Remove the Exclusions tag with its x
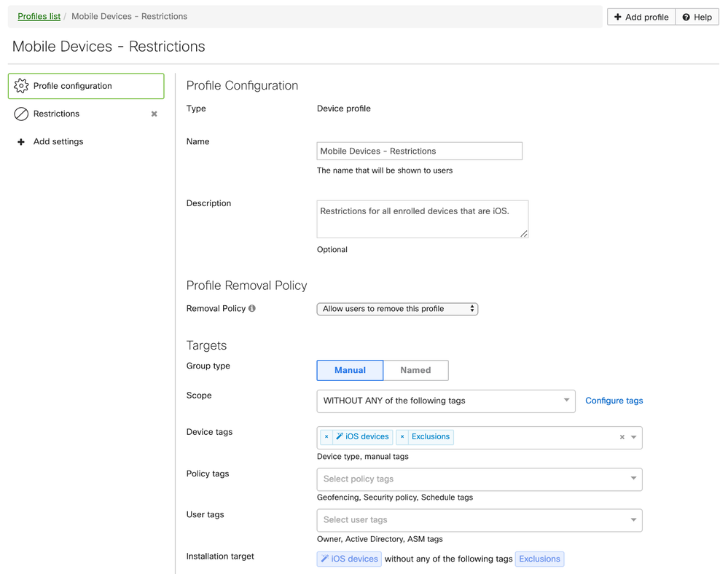Image resolution: width=728 pixels, height=574 pixels. [x=402, y=437]
